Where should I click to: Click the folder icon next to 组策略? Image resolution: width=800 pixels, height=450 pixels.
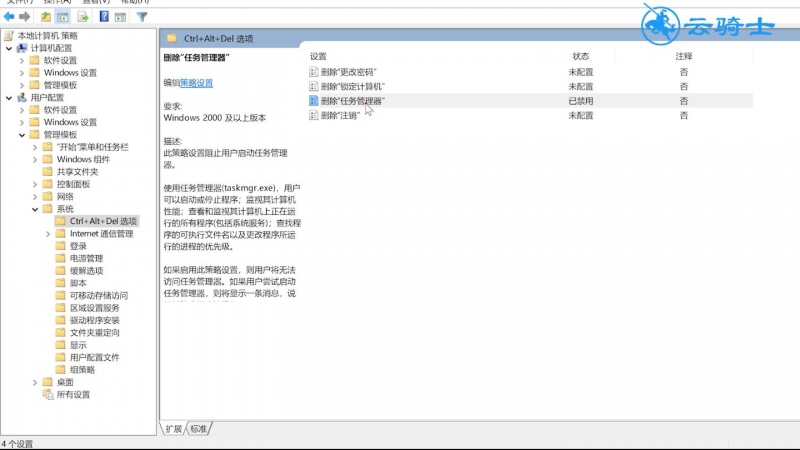tap(61, 369)
